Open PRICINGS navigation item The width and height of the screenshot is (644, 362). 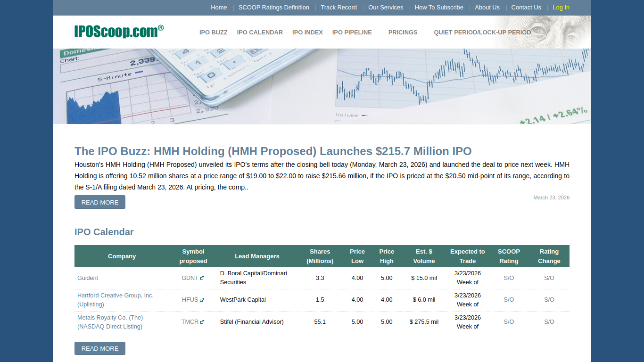(403, 33)
